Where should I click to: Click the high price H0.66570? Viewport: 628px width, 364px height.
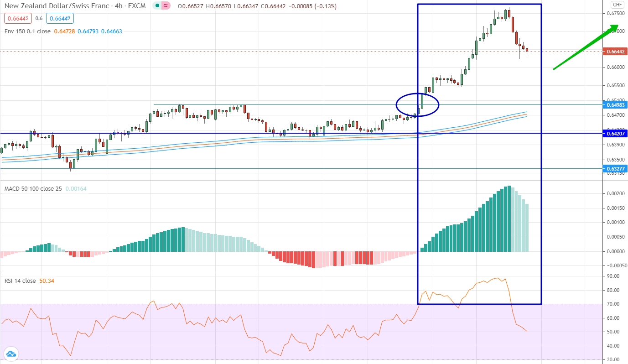click(219, 6)
